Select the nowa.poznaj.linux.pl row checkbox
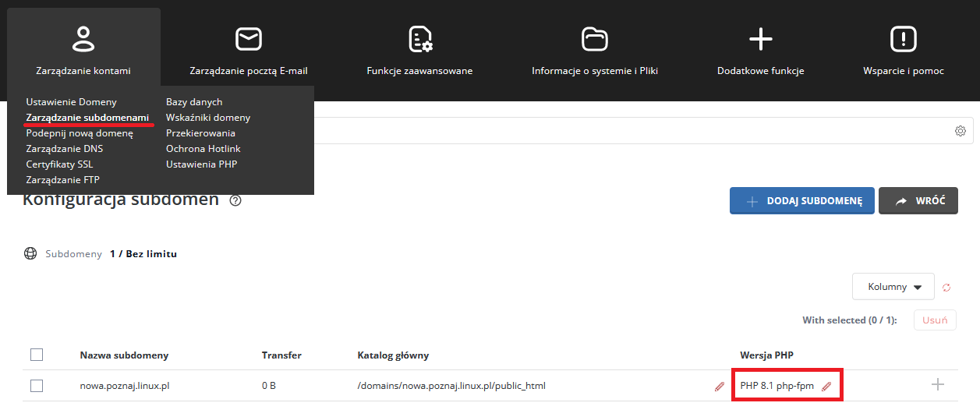 coord(37,385)
